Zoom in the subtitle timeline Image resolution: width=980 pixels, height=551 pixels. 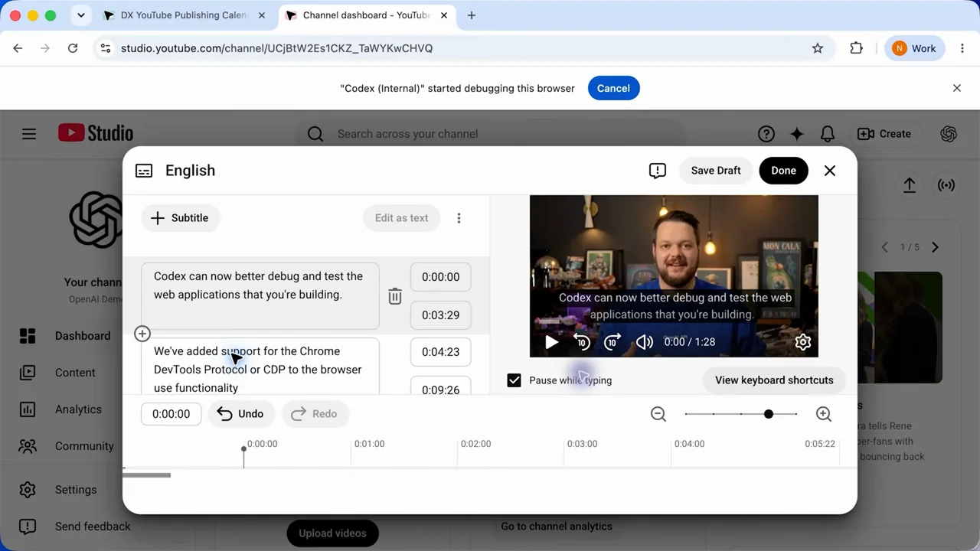point(824,414)
